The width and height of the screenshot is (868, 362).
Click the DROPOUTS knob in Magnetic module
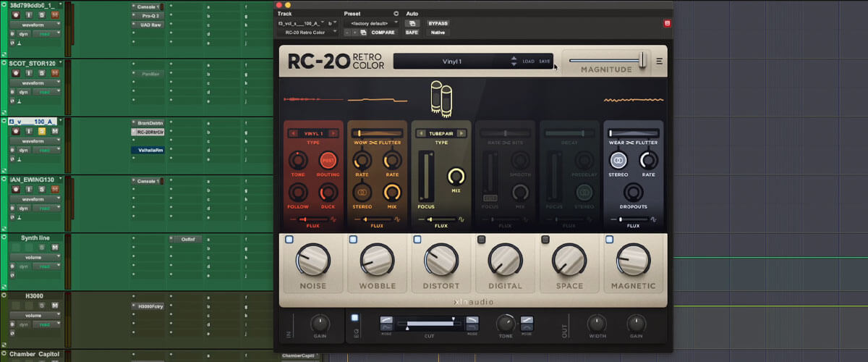(633, 192)
